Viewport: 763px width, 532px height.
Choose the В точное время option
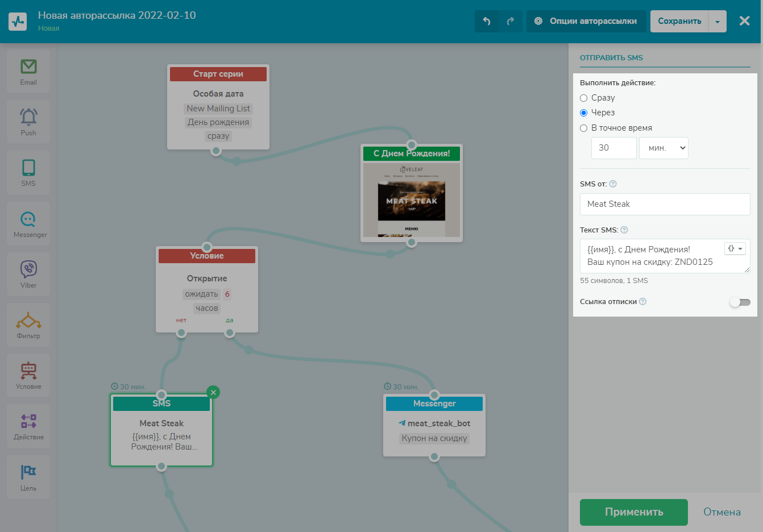click(x=584, y=128)
